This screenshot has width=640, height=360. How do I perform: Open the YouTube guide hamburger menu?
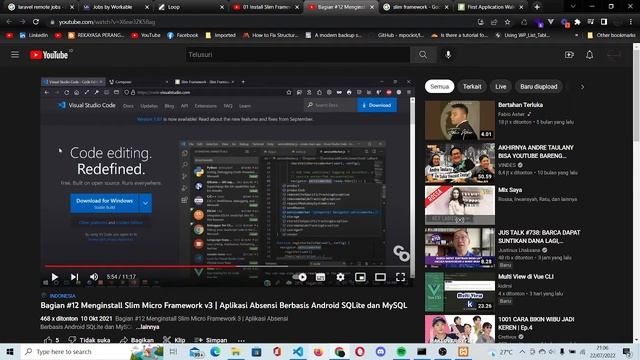[x=15, y=54]
